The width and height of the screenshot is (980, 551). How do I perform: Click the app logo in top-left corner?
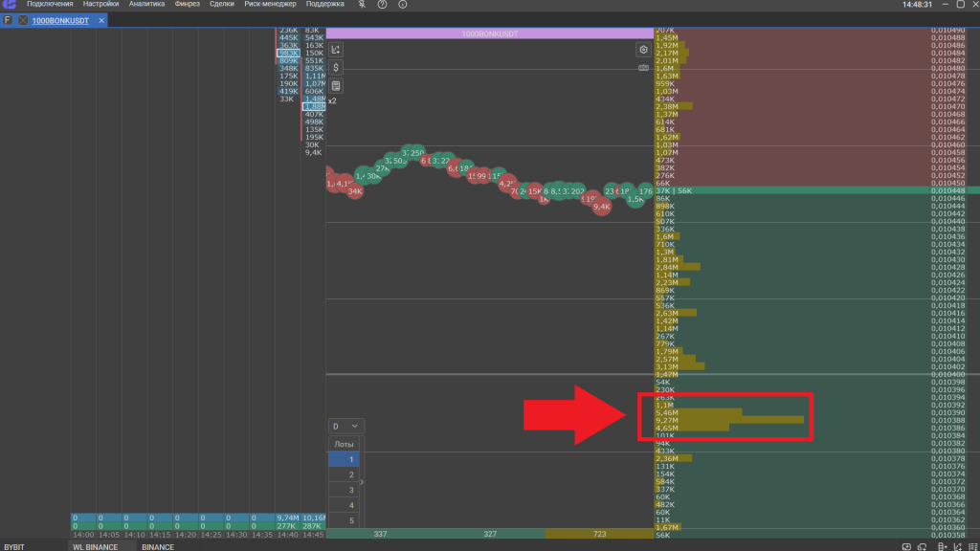coord(10,5)
